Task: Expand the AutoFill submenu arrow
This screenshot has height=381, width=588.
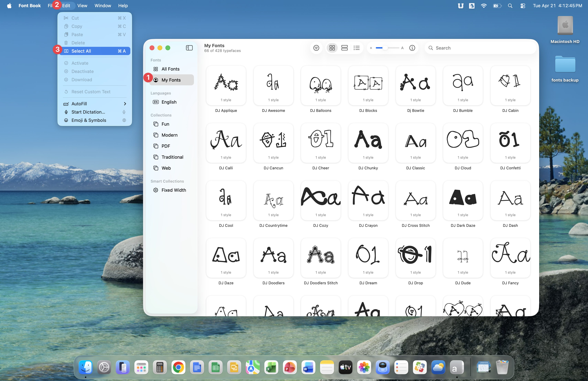Action: (125, 104)
